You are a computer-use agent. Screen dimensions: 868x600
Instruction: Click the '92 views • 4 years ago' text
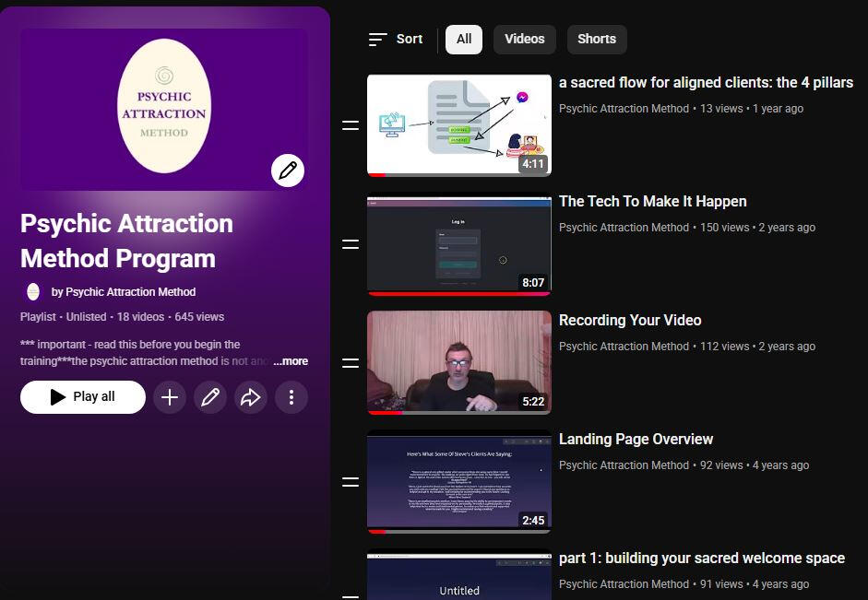click(x=755, y=465)
